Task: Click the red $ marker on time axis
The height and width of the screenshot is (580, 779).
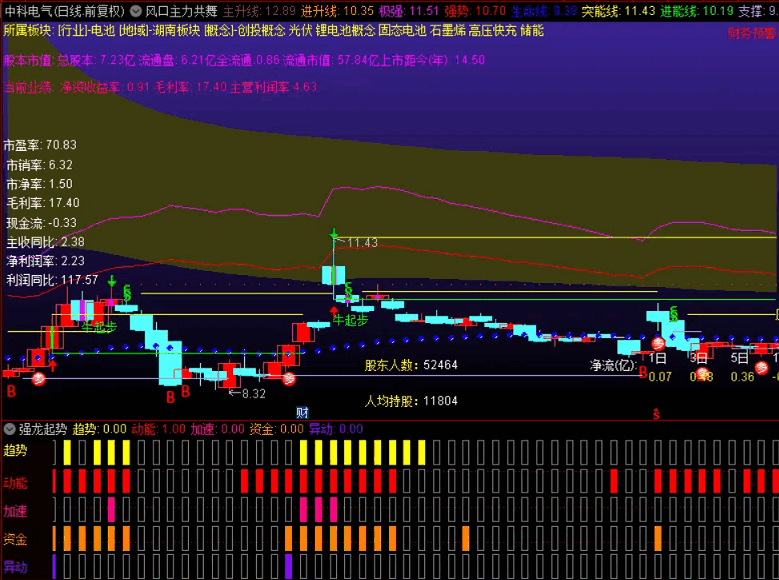Action: click(656, 414)
